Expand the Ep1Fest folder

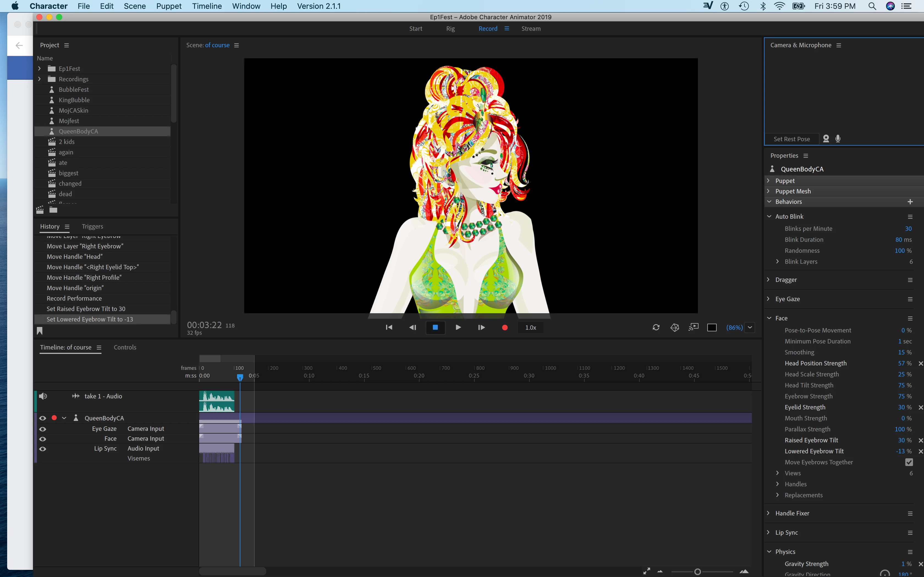pos(39,69)
